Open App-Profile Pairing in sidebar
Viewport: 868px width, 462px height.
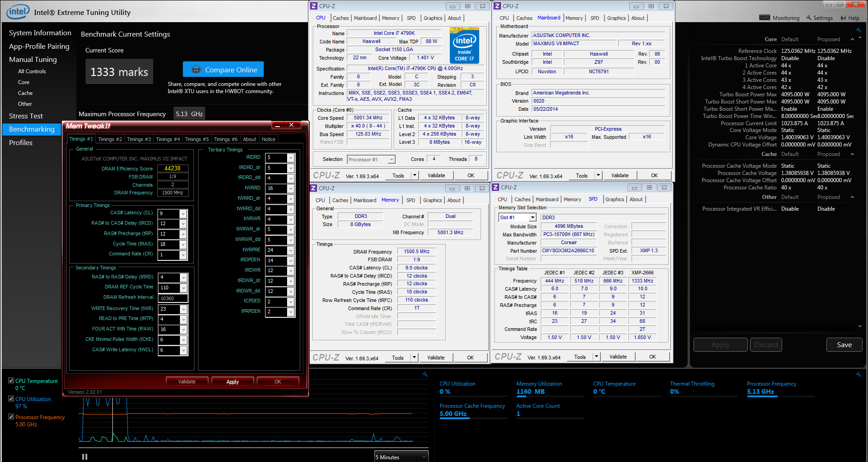[x=39, y=47]
